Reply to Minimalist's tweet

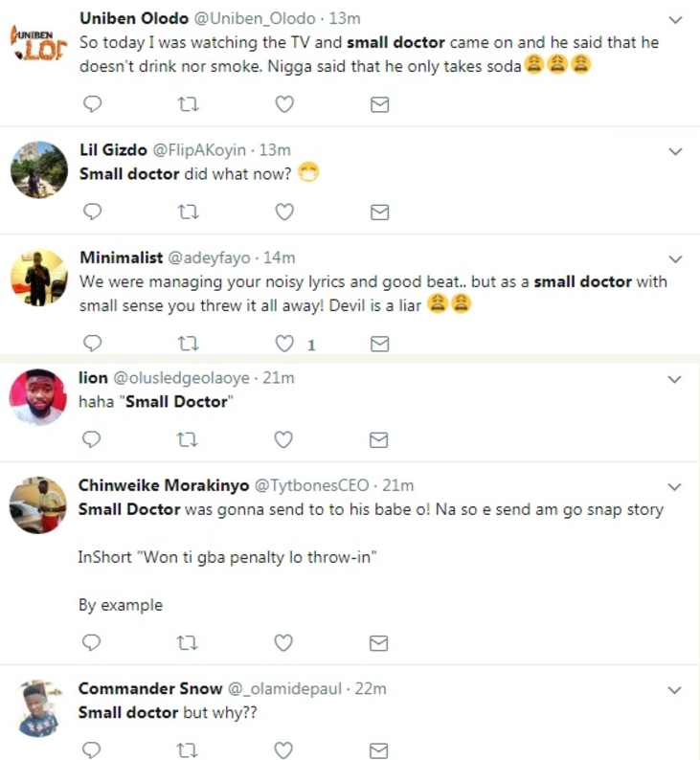[92, 344]
